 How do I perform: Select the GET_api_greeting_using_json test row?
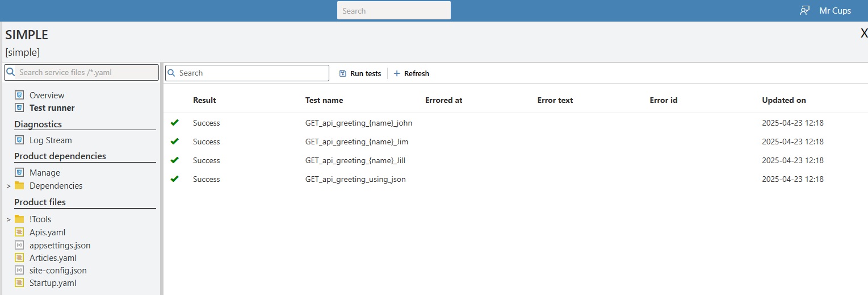(x=355, y=179)
